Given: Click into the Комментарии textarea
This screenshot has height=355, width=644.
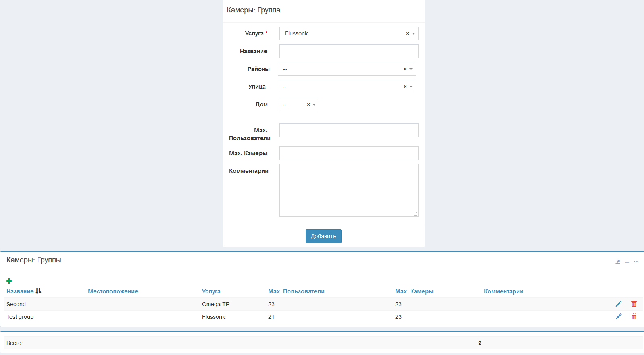Looking at the screenshot, I should 348,190.
